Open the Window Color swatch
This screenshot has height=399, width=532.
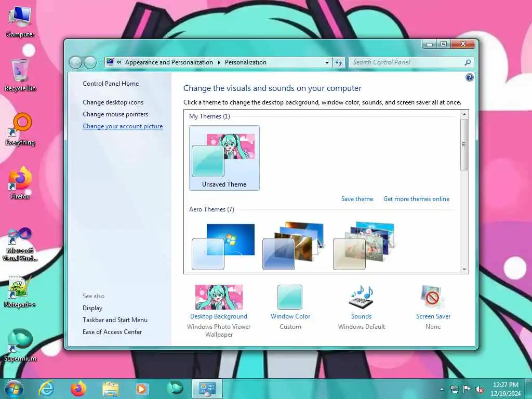290,297
